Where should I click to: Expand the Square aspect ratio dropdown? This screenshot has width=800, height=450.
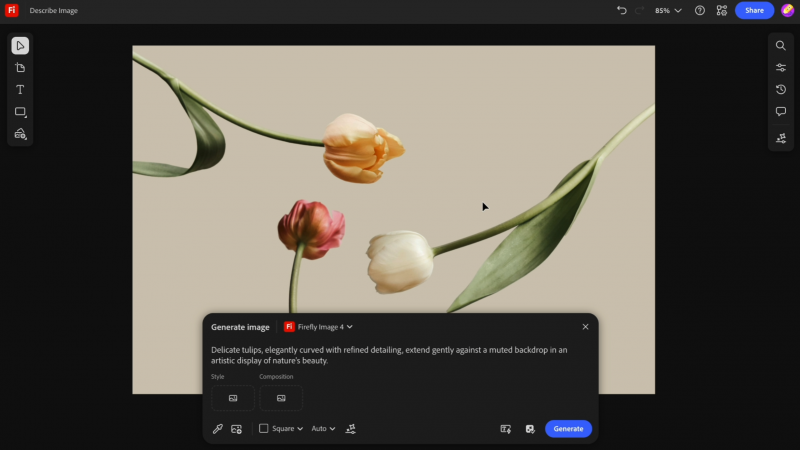(x=281, y=429)
